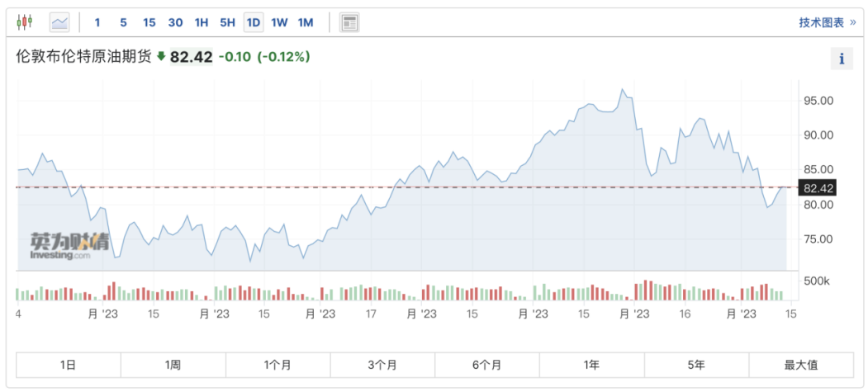Click the 1年 range button
Viewport: 868px width, 392px height.
pyautogui.click(x=591, y=364)
